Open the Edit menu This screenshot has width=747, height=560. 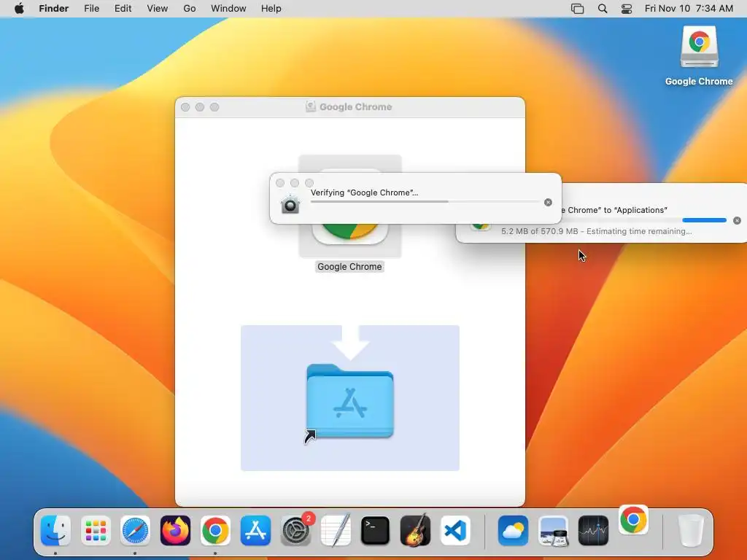123,9
